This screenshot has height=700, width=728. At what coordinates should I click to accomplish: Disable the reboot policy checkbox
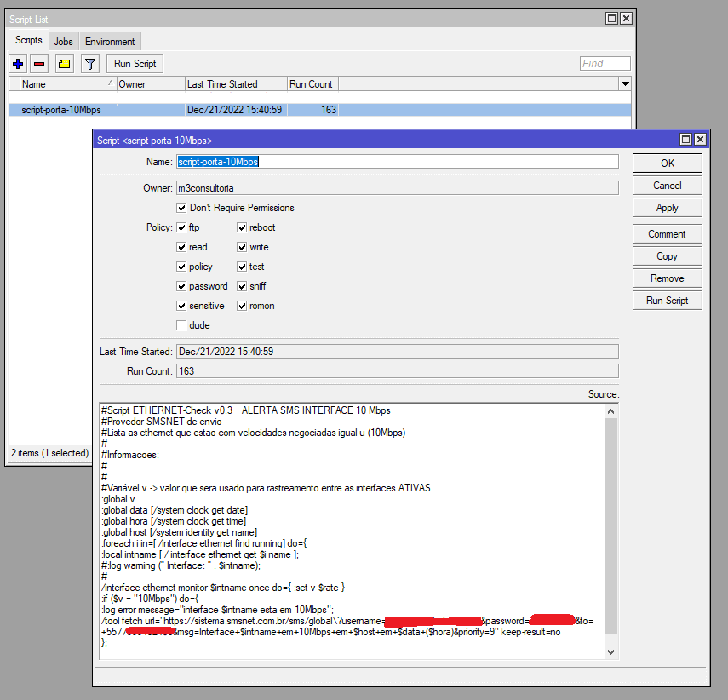point(242,227)
